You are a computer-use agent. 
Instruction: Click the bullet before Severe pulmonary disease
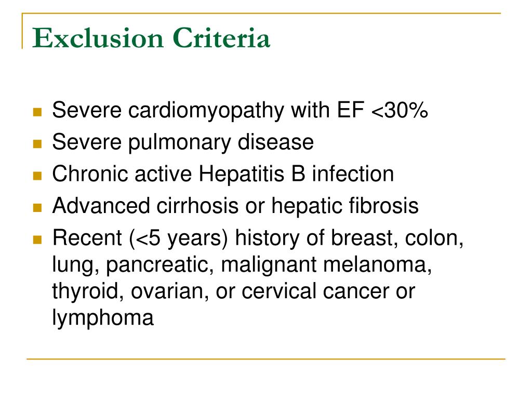(x=37, y=144)
